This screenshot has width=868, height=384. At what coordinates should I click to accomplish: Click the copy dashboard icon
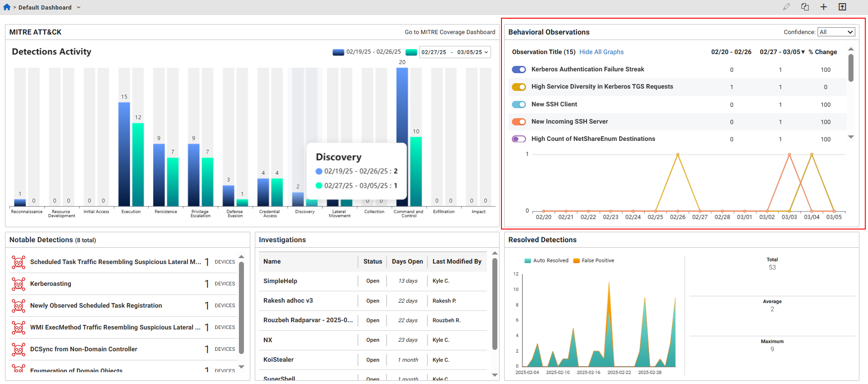point(805,7)
